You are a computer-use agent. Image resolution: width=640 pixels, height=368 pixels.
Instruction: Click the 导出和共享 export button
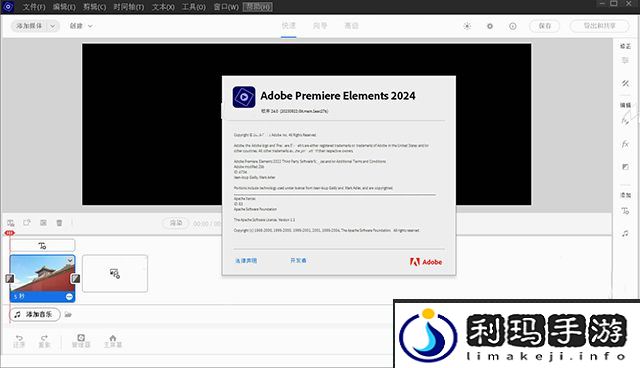[x=599, y=26]
